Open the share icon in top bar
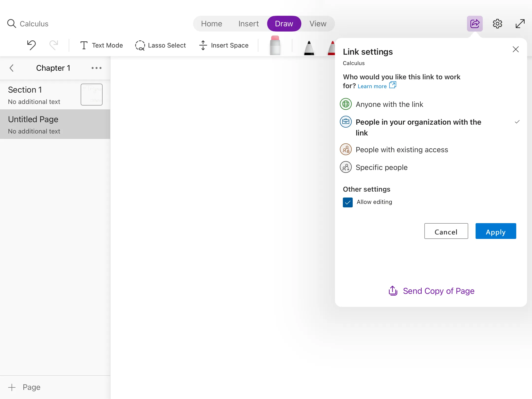The width and height of the screenshot is (532, 399). [475, 24]
